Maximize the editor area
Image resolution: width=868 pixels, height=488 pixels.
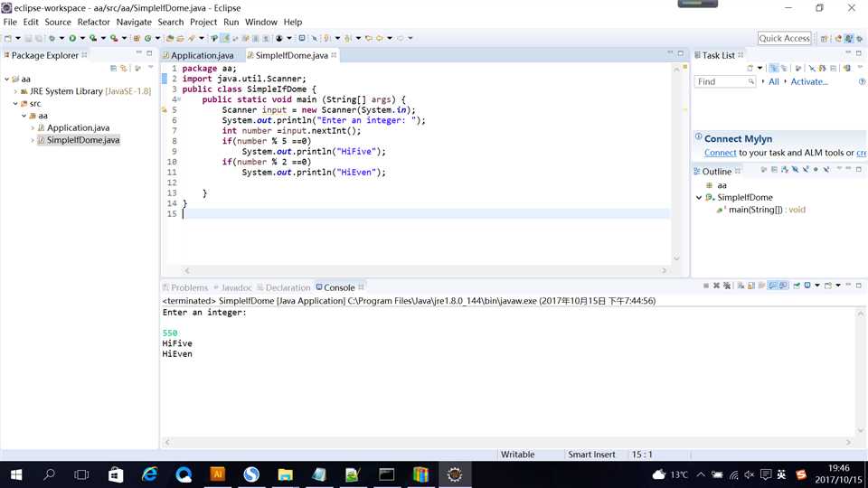pyautogui.click(x=681, y=53)
